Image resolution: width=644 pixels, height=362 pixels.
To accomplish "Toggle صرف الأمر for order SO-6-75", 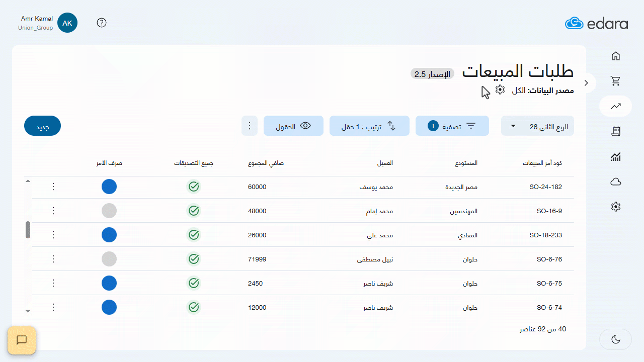I will 109,283.
